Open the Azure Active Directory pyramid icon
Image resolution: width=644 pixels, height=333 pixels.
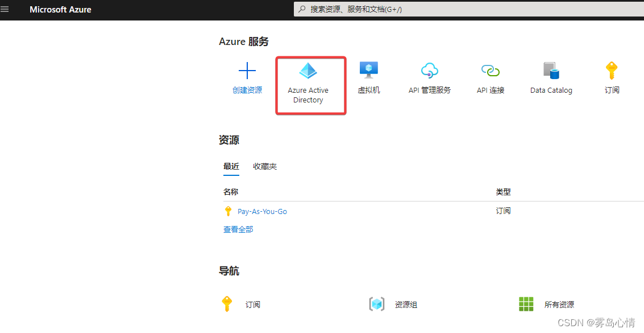coord(308,71)
